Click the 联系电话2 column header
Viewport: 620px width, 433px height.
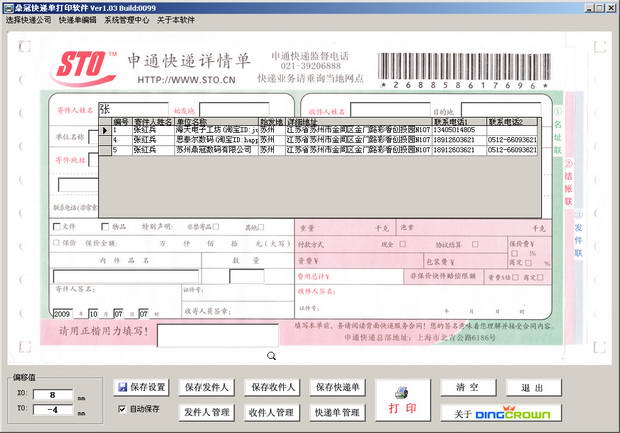click(512, 122)
